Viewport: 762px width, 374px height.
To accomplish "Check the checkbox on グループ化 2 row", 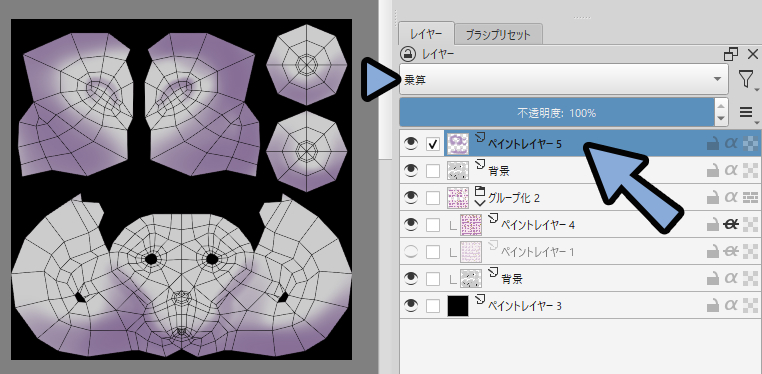I will coord(433,198).
